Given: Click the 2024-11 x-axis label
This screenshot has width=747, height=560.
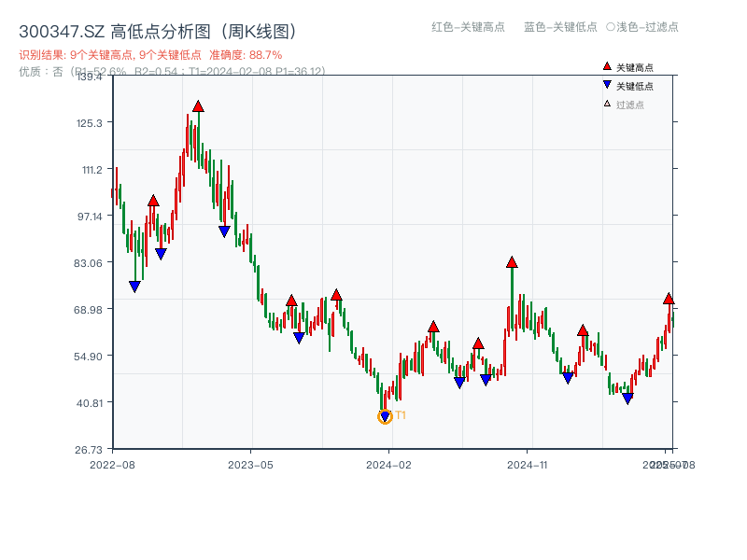Looking at the screenshot, I should tap(528, 465).
